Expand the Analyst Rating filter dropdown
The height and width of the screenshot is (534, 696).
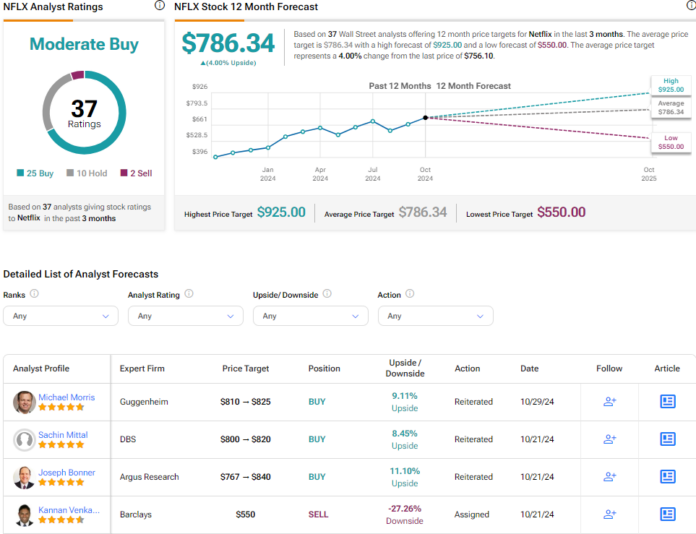pos(185,316)
